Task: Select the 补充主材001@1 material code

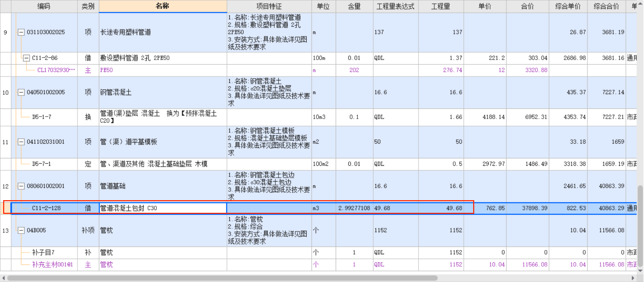Action: [x=53, y=265]
